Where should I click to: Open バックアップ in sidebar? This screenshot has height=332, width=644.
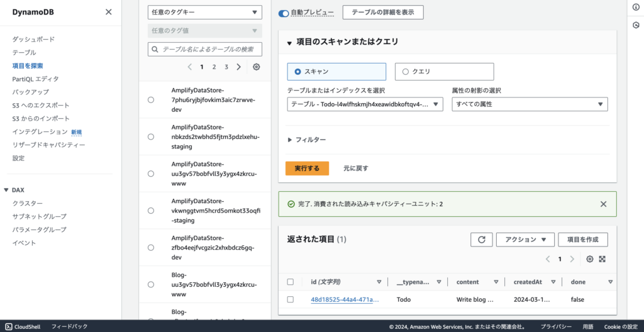[30, 92]
